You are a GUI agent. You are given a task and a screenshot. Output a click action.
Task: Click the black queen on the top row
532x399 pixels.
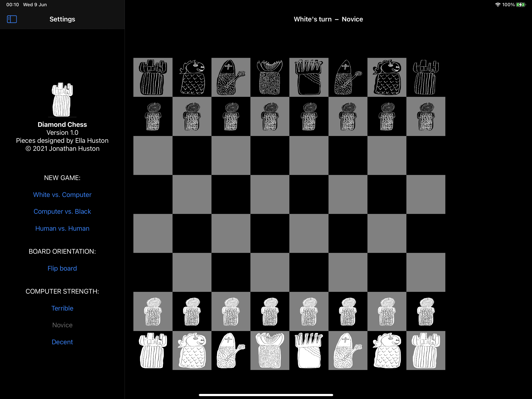click(270, 77)
